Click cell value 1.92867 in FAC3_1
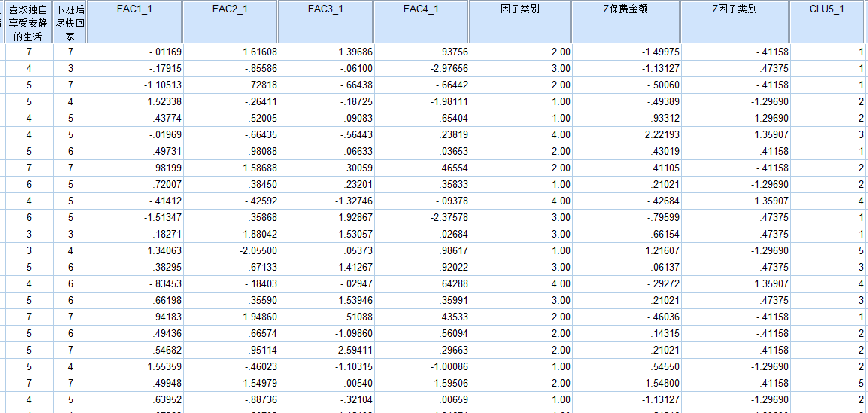Image resolution: width=868 pixels, height=413 pixels. pos(326,218)
